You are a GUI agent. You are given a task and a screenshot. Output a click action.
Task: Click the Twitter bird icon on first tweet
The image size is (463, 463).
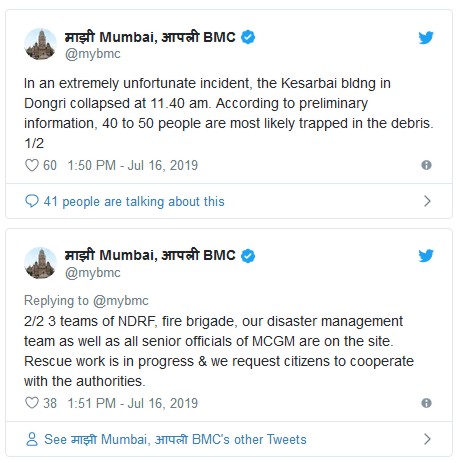click(x=426, y=37)
